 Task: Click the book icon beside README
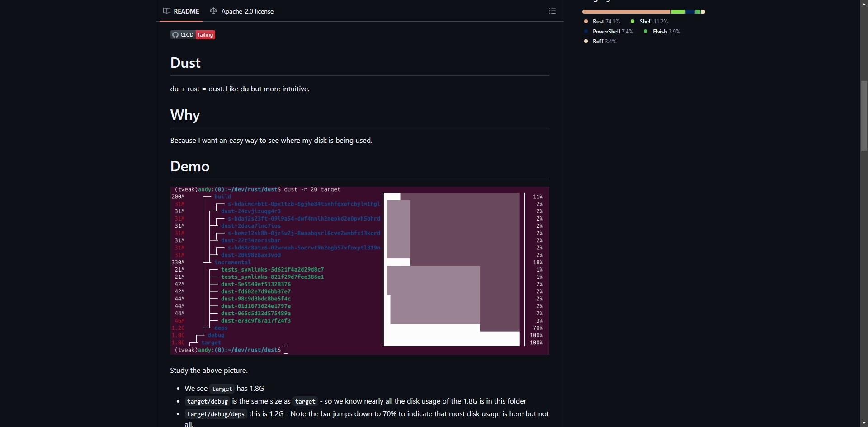click(167, 11)
